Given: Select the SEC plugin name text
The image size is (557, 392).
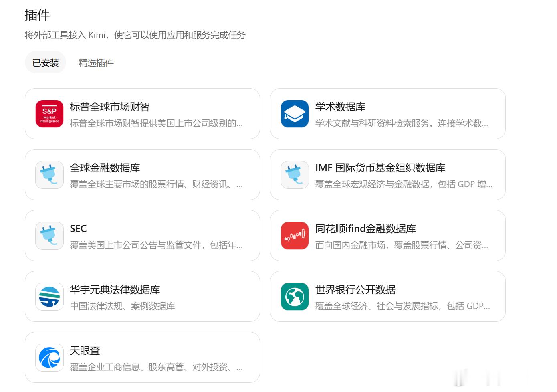Looking at the screenshot, I should 78,229.
